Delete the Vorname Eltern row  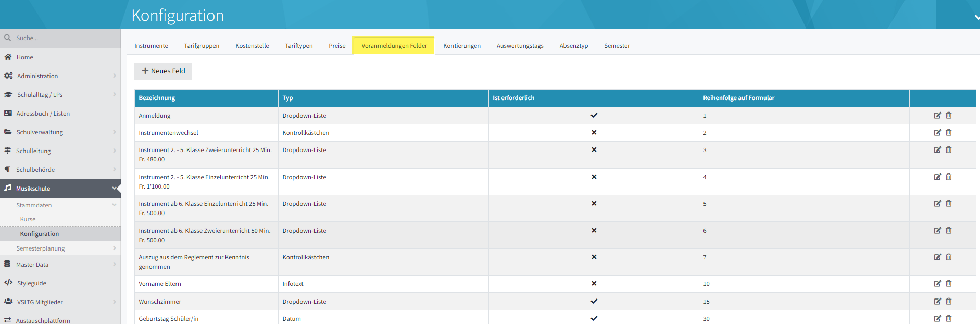[949, 284]
